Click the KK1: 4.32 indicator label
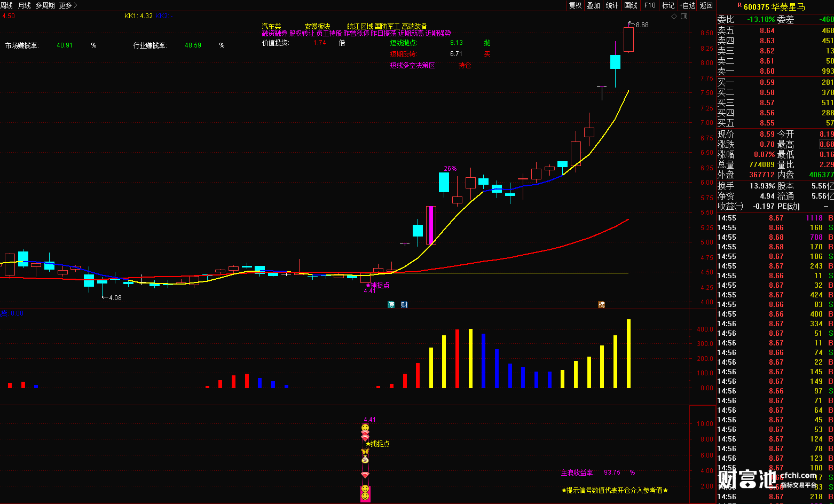The height and width of the screenshot is (504, 834). tap(139, 16)
